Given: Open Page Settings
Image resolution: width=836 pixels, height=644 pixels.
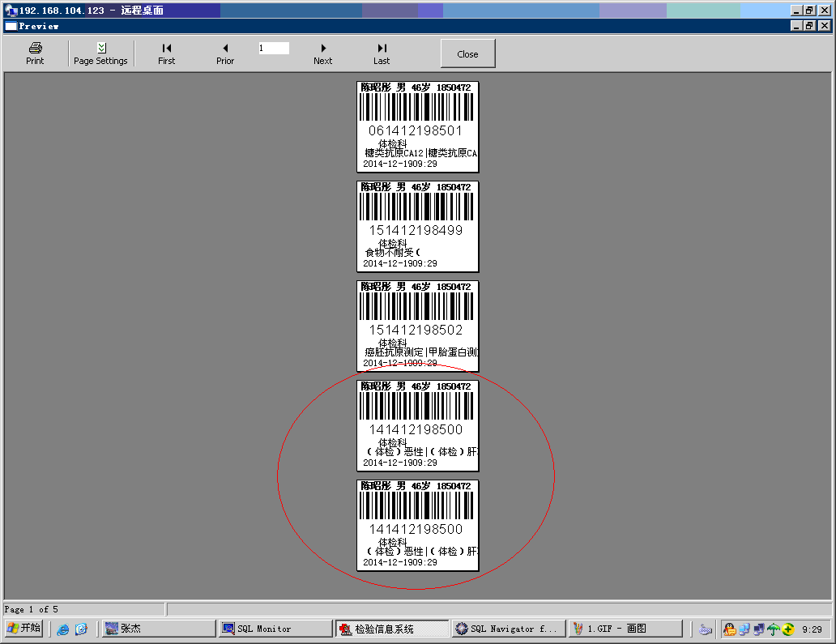Looking at the screenshot, I should [x=100, y=53].
